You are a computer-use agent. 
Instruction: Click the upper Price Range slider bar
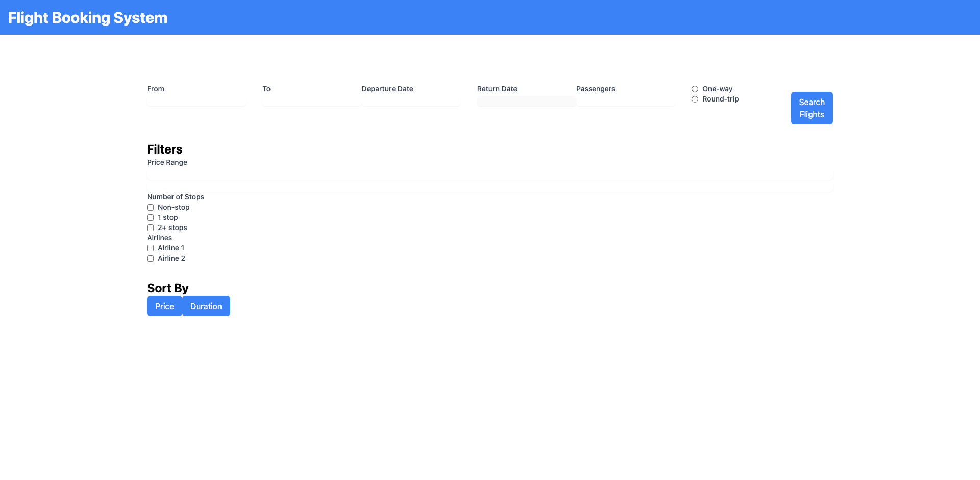tap(489, 175)
